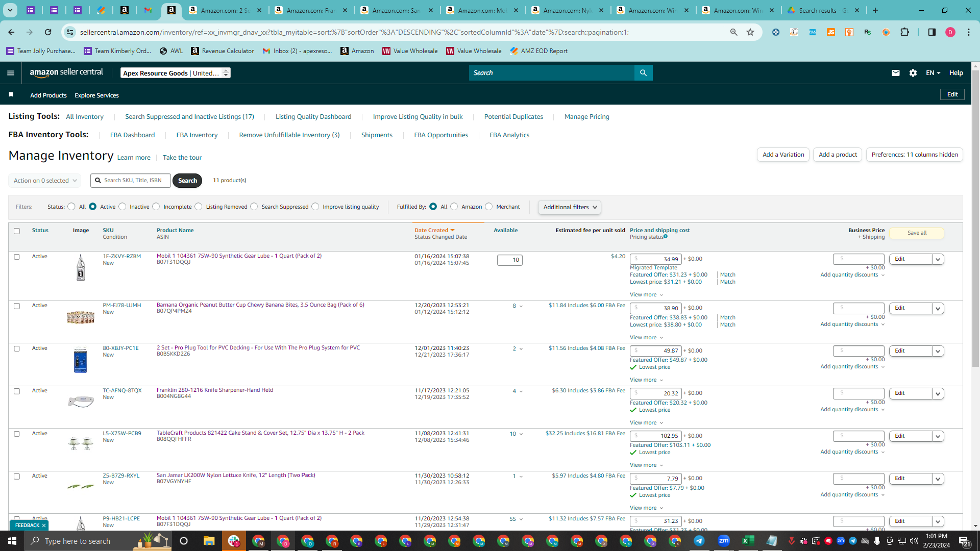Click the price field showing 34.99
The image size is (980, 551).
655,259
